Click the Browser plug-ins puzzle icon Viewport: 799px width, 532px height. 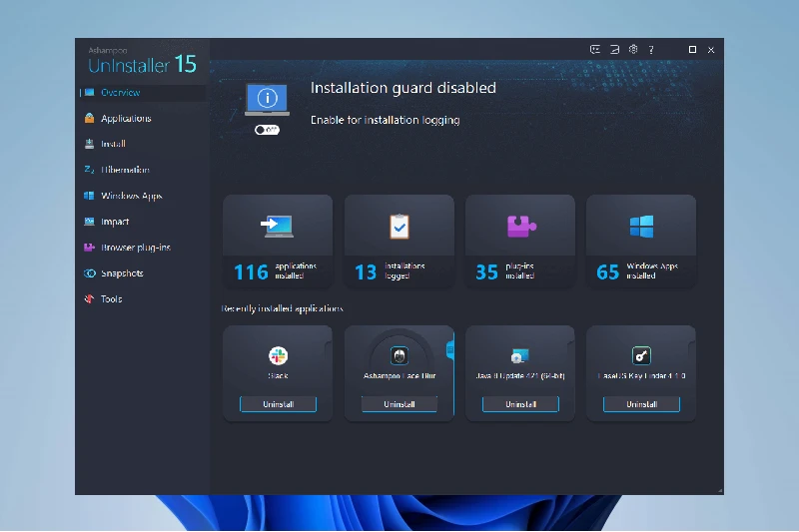[x=89, y=248]
